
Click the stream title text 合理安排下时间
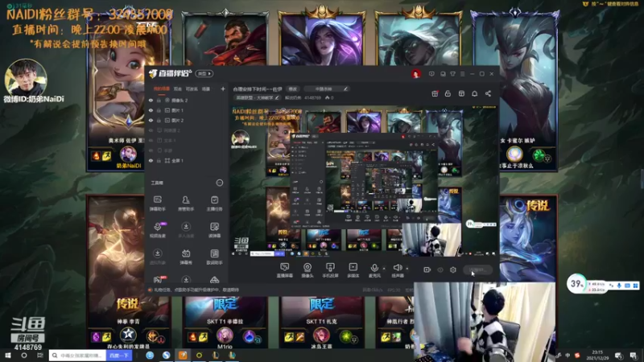point(258,89)
